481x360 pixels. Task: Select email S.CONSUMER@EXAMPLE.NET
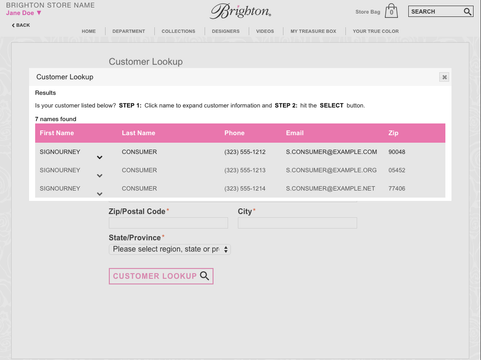[x=330, y=189]
